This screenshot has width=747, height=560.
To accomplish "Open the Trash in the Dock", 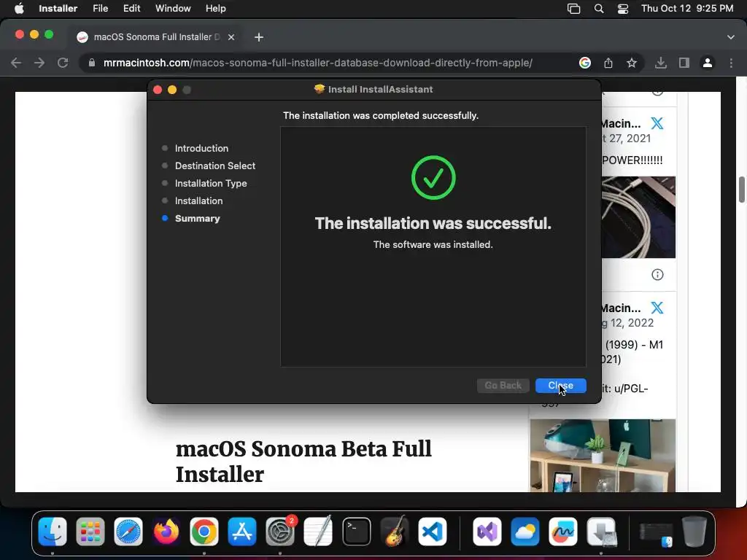I will pos(694,532).
